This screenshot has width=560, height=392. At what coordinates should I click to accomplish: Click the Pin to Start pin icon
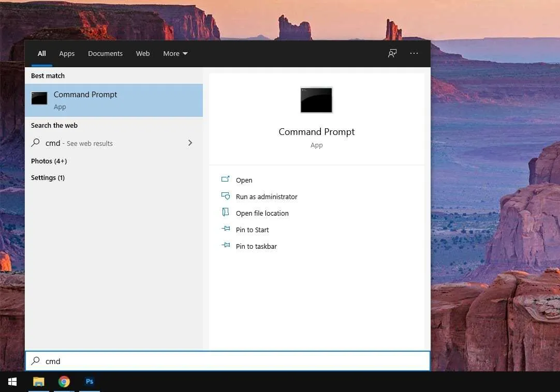[226, 229]
